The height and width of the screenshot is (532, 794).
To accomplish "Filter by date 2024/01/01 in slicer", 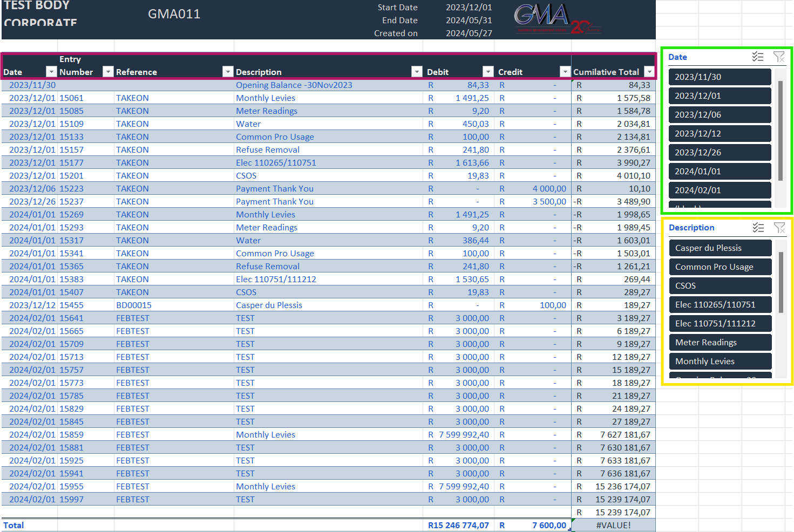I will [x=720, y=172].
